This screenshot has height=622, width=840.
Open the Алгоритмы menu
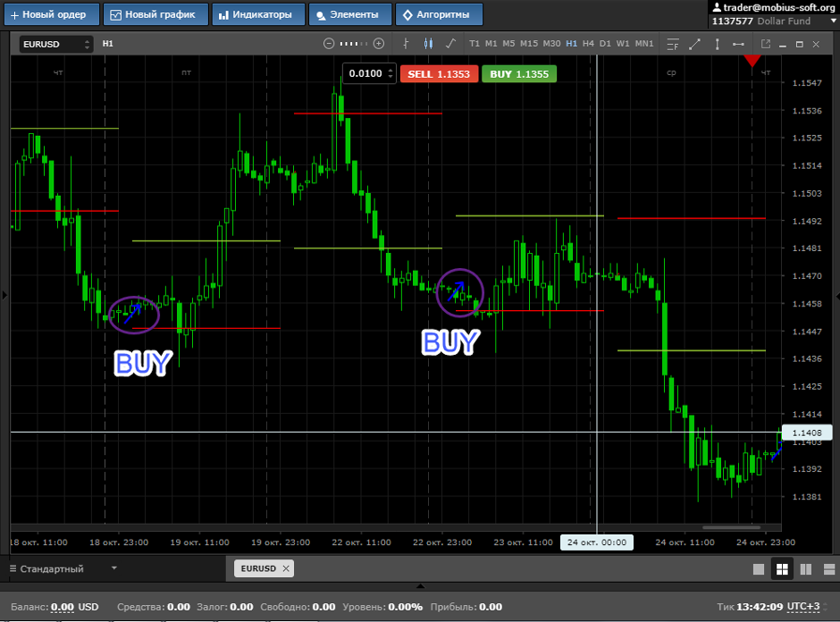coord(439,14)
